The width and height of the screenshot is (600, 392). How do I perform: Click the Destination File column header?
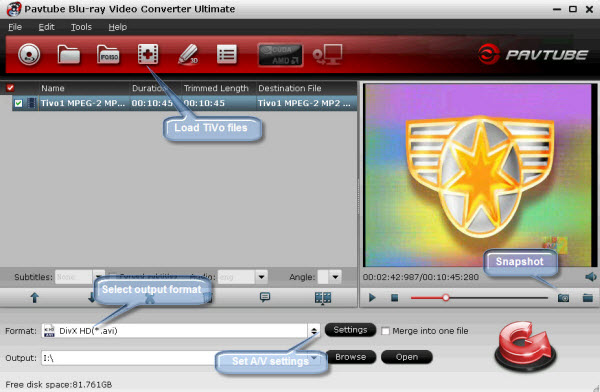(290, 88)
